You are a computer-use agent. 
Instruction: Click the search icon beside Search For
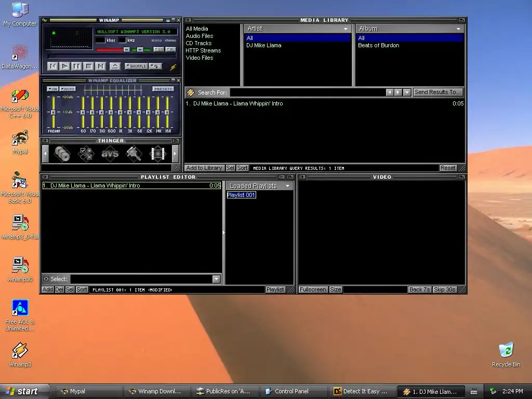190,92
